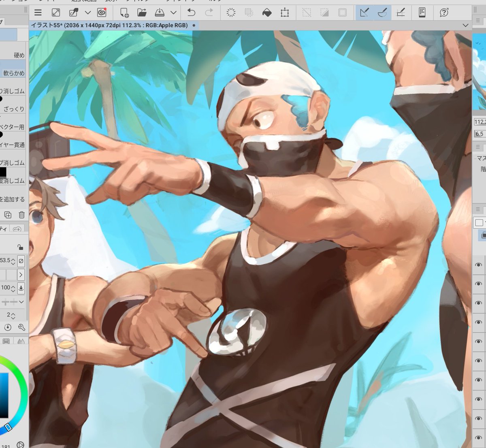Click the hue handle on the color ring
Image resolution: width=486 pixels, height=448 pixels.
(8, 427)
